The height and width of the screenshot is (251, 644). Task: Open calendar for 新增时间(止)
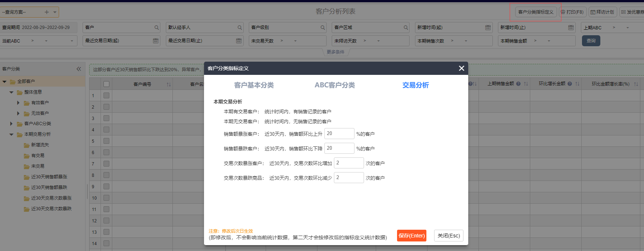[571, 28]
